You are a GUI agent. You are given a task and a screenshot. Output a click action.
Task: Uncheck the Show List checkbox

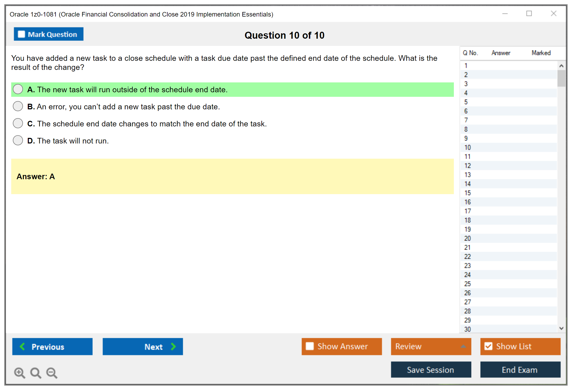pos(488,346)
